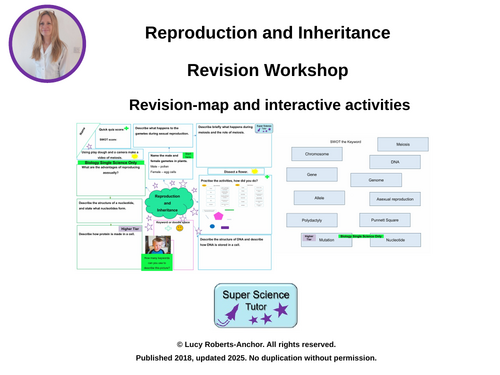
Task: Click the green cloud in the revision map
Action: [x=169, y=203]
